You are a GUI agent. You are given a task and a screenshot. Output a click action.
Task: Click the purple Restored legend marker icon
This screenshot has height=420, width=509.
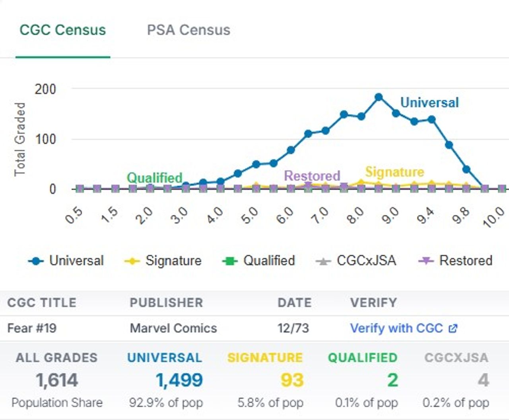[426, 261]
